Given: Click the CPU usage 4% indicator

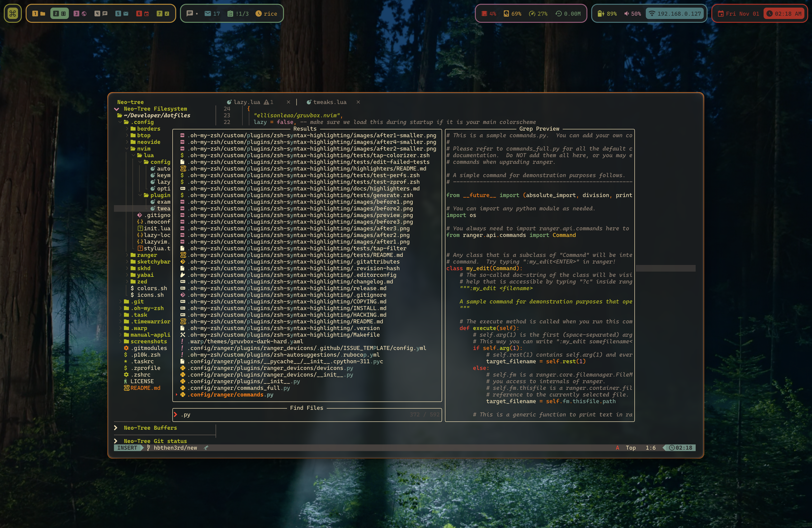Looking at the screenshot, I should [x=489, y=14].
